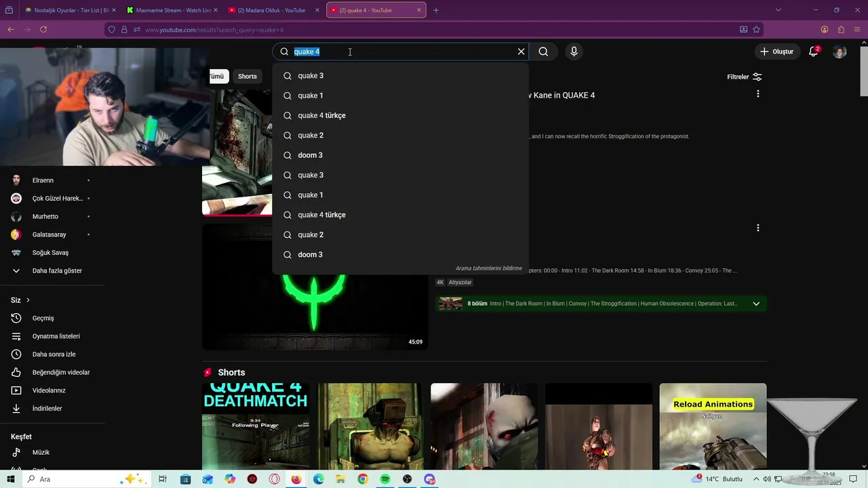Viewport: 868px width, 488px height.
Task: Clear the search box with the X
Action: [521, 52]
